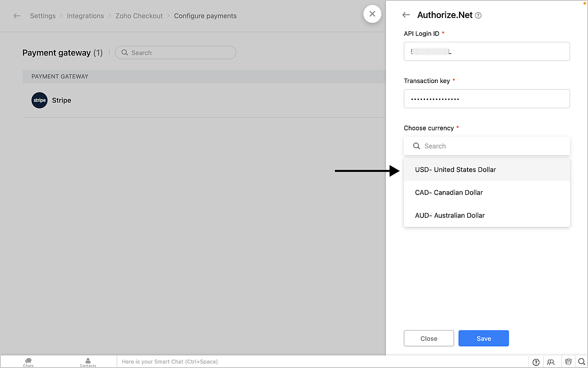
Task: Select USD- United States Dollar
Action: click(x=487, y=170)
